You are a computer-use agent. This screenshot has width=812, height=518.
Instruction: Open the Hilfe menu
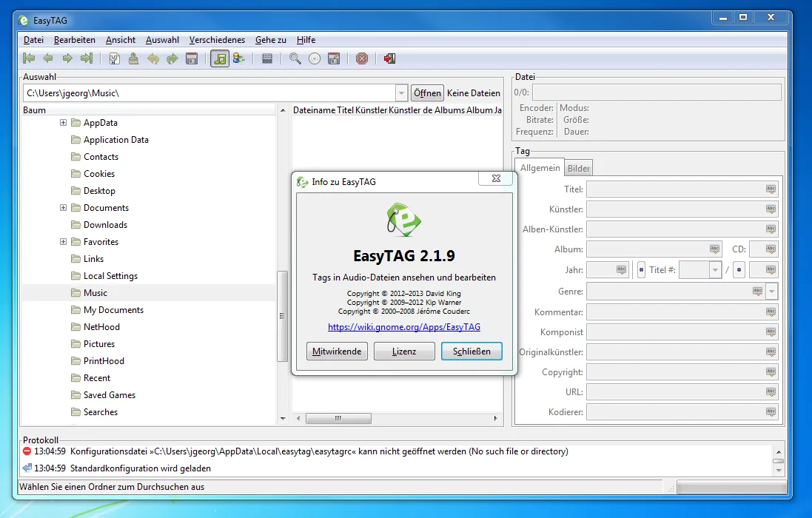pyautogui.click(x=306, y=40)
